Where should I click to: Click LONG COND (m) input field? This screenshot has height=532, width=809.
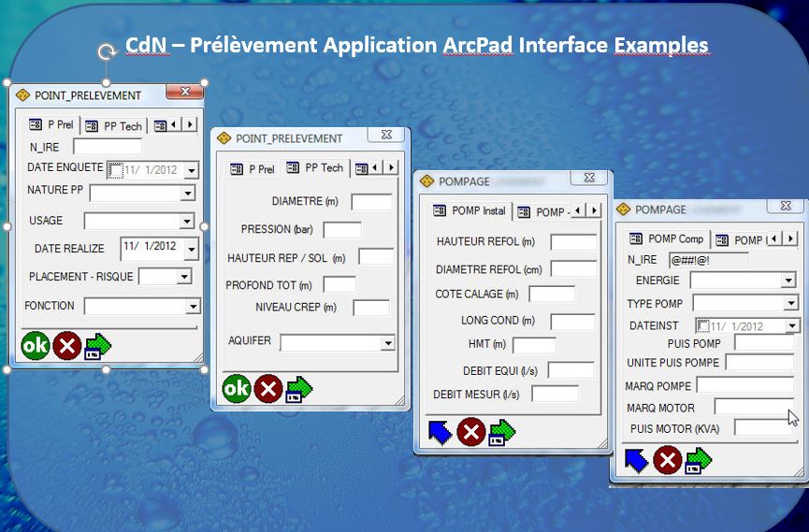tap(572, 322)
